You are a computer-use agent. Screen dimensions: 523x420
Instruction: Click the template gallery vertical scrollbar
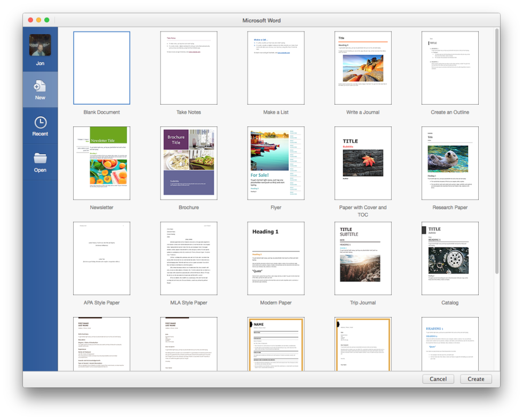coord(497,151)
